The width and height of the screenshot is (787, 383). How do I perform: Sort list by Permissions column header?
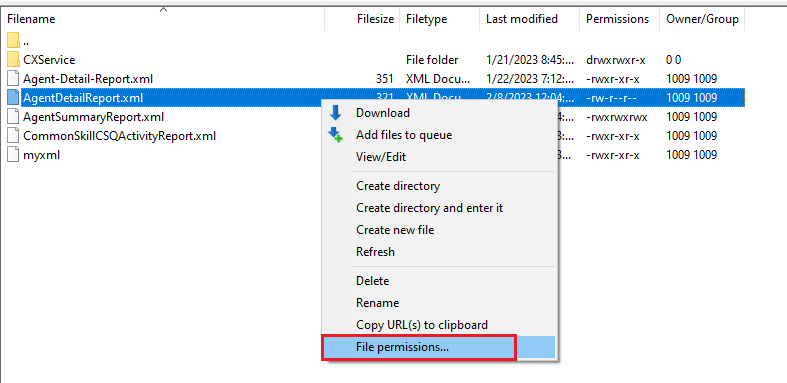coord(619,19)
